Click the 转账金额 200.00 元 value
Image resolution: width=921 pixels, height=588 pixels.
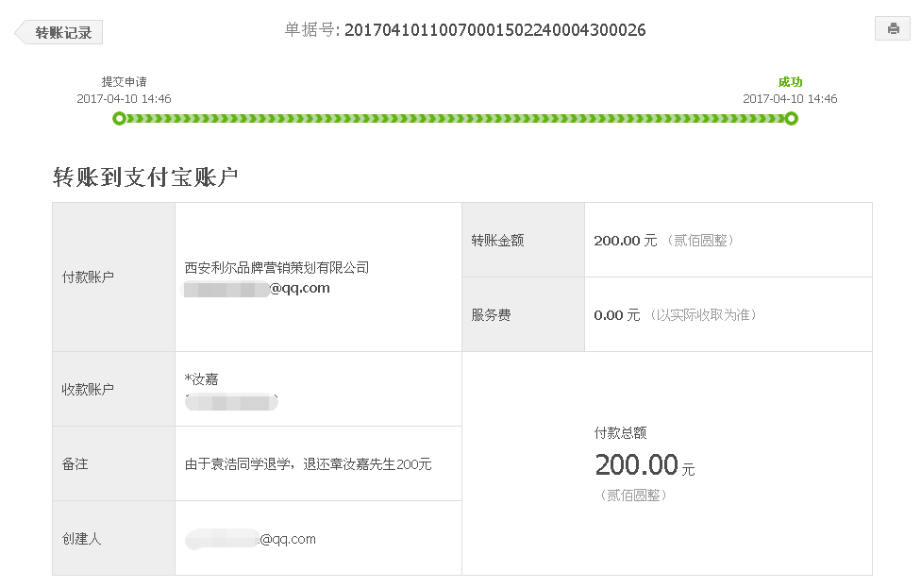(625, 241)
